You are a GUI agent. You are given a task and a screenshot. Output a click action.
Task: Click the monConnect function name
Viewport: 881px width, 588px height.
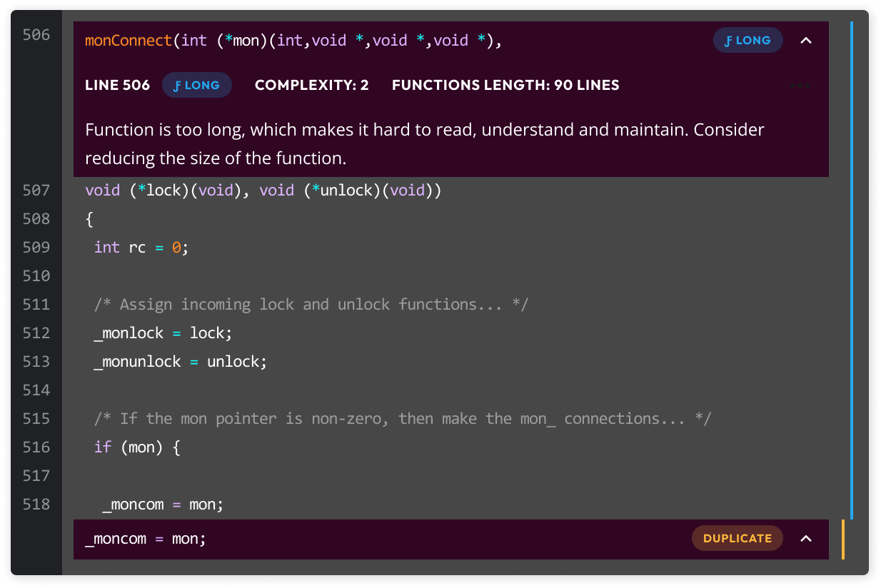(129, 41)
